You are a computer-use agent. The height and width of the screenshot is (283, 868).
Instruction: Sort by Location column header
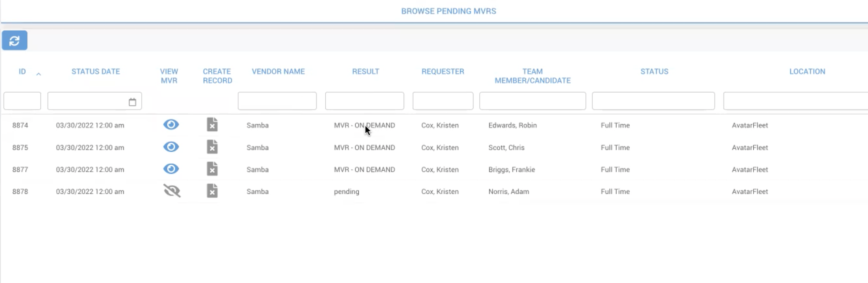point(807,72)
